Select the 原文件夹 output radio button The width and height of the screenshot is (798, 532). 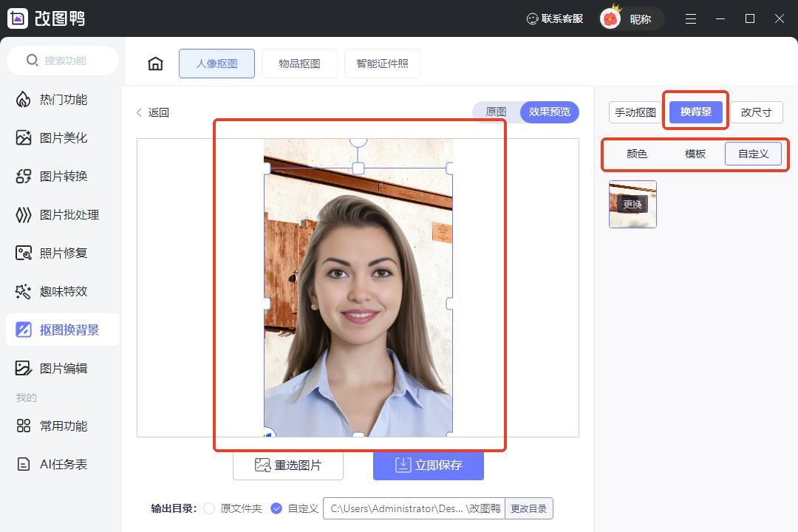209,508
